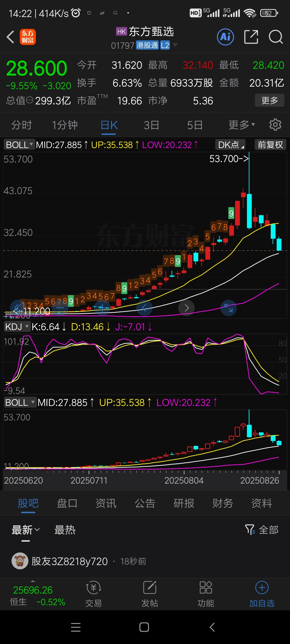Tap the 加自选 add-to-watchlist plus icon
The image size is (290, 644).
[x=262, y=587]
